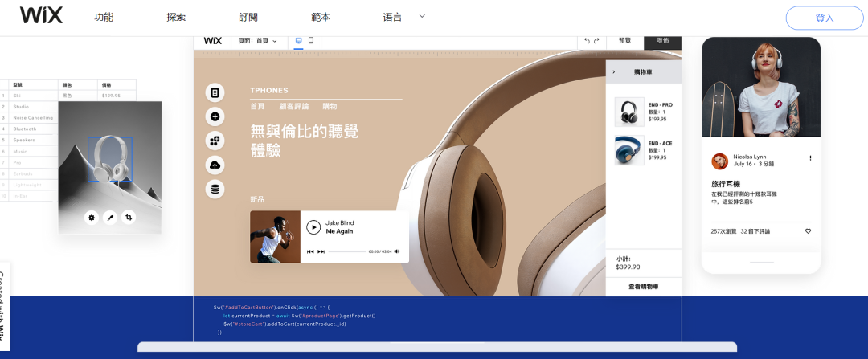The width and height of the screenshot is (868, 359).
Task: Click the runner album cover thumbnail
Action: pyautogui.click(x=275, y=237)
